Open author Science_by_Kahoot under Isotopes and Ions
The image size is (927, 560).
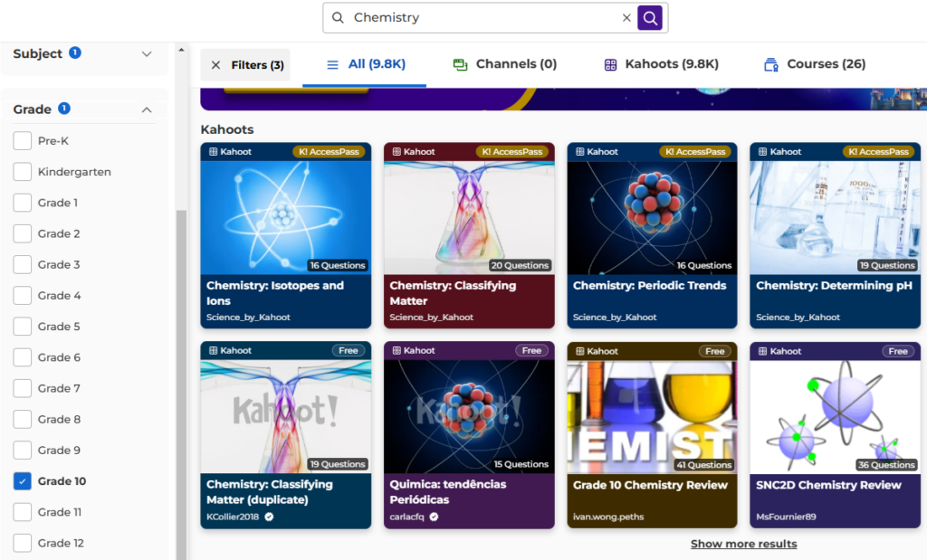(248, 318)
